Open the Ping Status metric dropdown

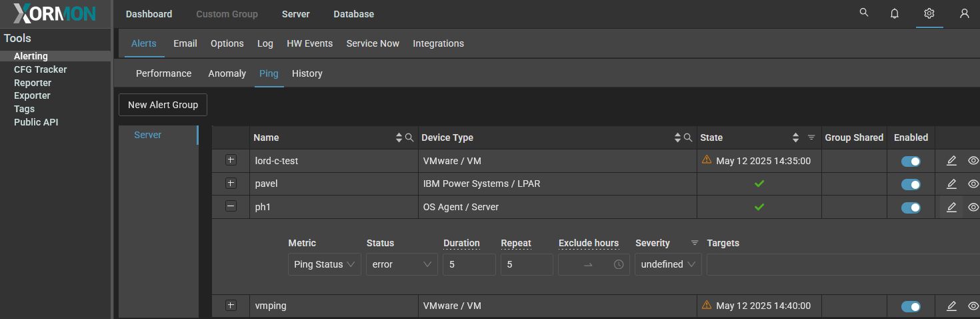325,264
